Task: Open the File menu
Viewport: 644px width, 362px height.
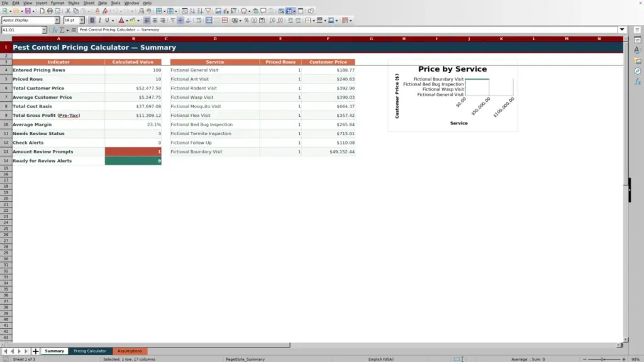Action: 5,3
